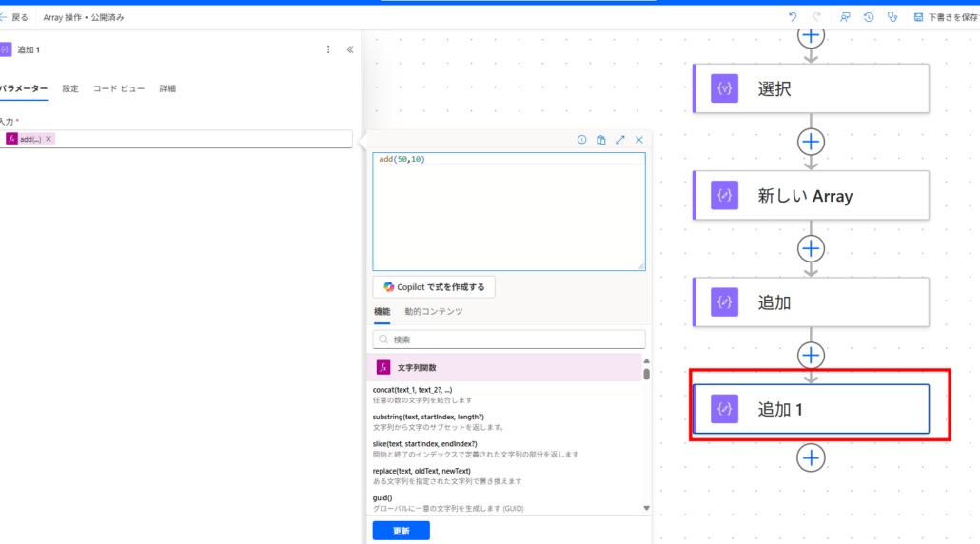The height and width of the screenshot is (544, 980).
Task: Switch to the 動的コンテンツ tab
Action: coord(434,312)
